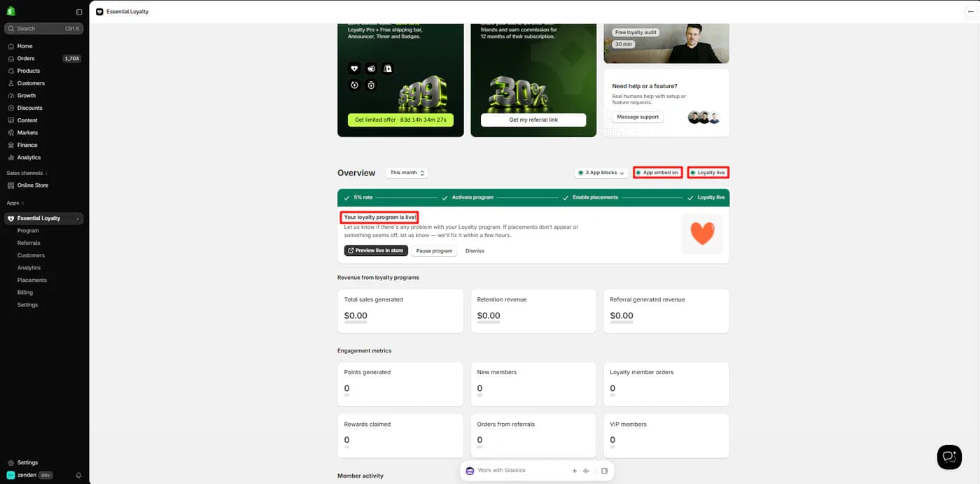Open Referrals in Essential Loyalty submenu
The height and width of the screenshot is (484, 980).
click(29, 243)
